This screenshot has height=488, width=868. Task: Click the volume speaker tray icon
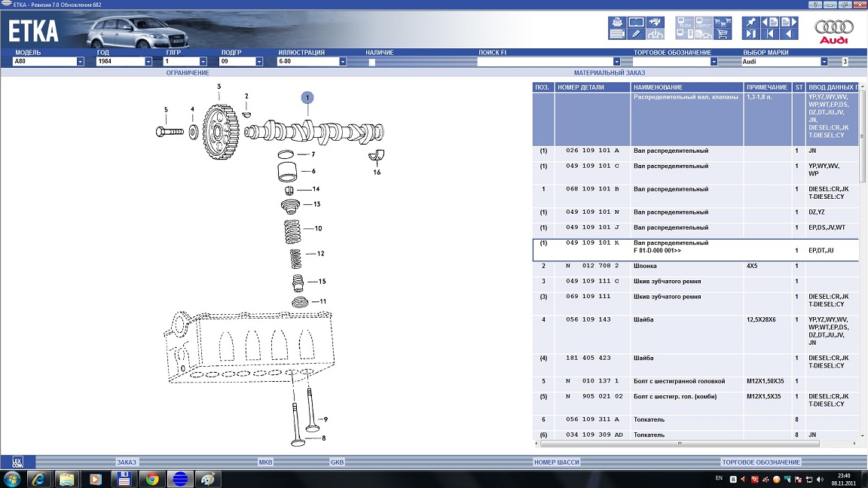click(x=820, y=479)
